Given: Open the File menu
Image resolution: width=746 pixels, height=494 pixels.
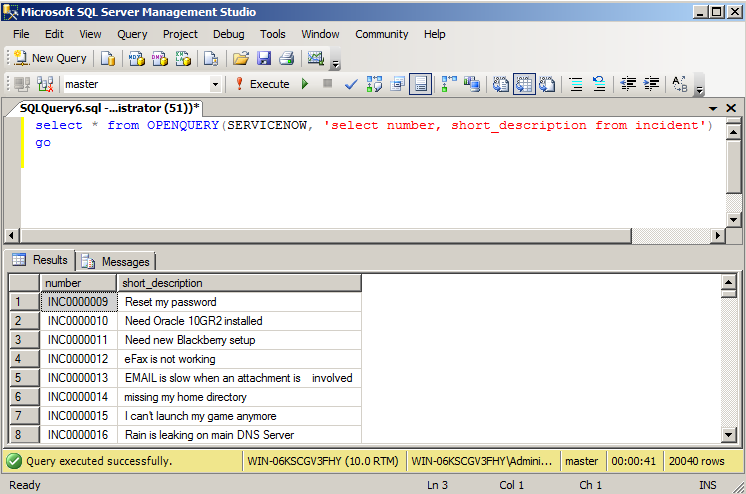Looking at the screenshot, I should pyautogui.click(x=21, y=34).
